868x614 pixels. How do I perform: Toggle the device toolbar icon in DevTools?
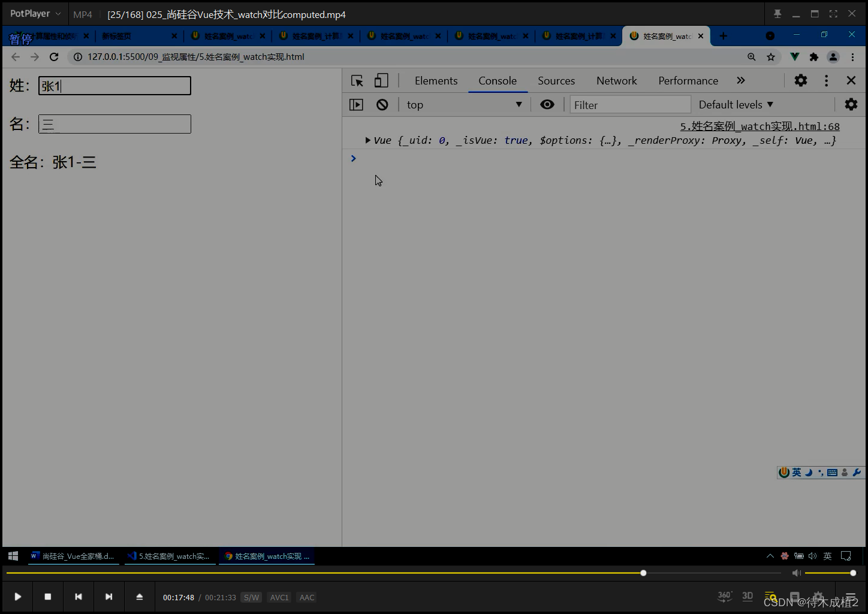pos(381,81)
